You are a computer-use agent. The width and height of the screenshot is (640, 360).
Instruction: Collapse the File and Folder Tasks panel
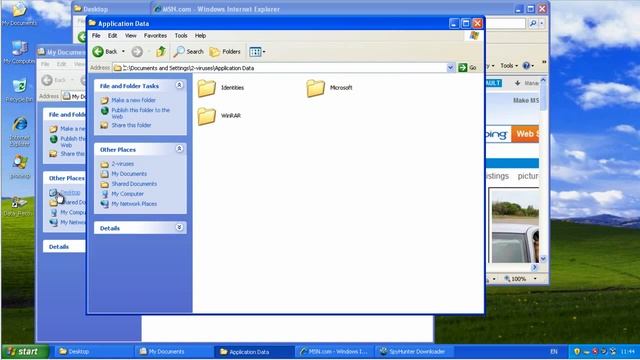click(179, 85)
